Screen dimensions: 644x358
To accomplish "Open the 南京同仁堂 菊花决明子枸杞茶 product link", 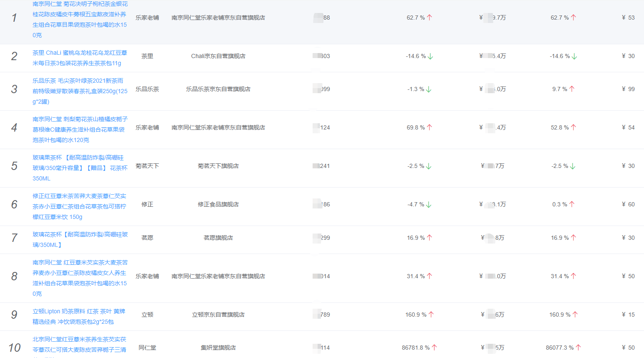I will point(80,19).
